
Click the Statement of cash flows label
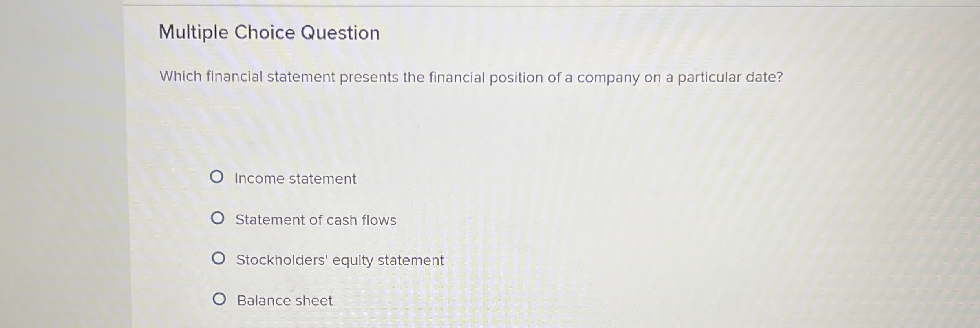pyautogui.click(x=316, y=220)
